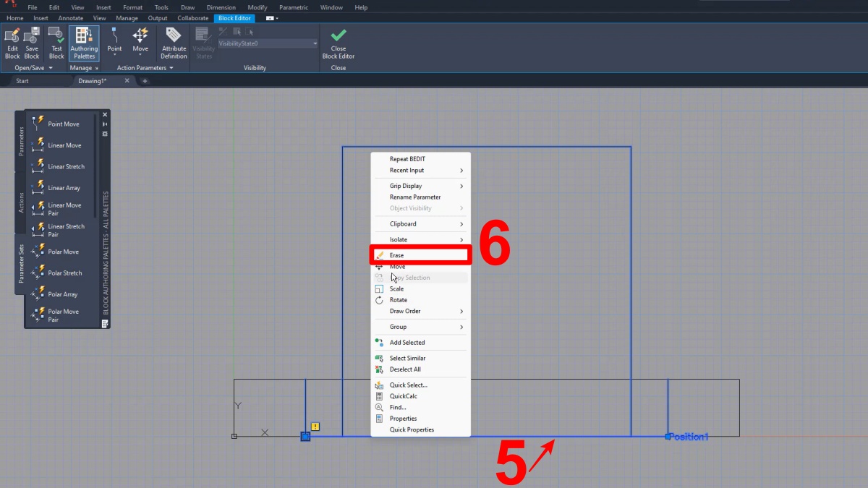Image resolution: width=868 pixels, height=488 pixels.
Task: Select Polar Stretch parameter set
Action: 64,273
